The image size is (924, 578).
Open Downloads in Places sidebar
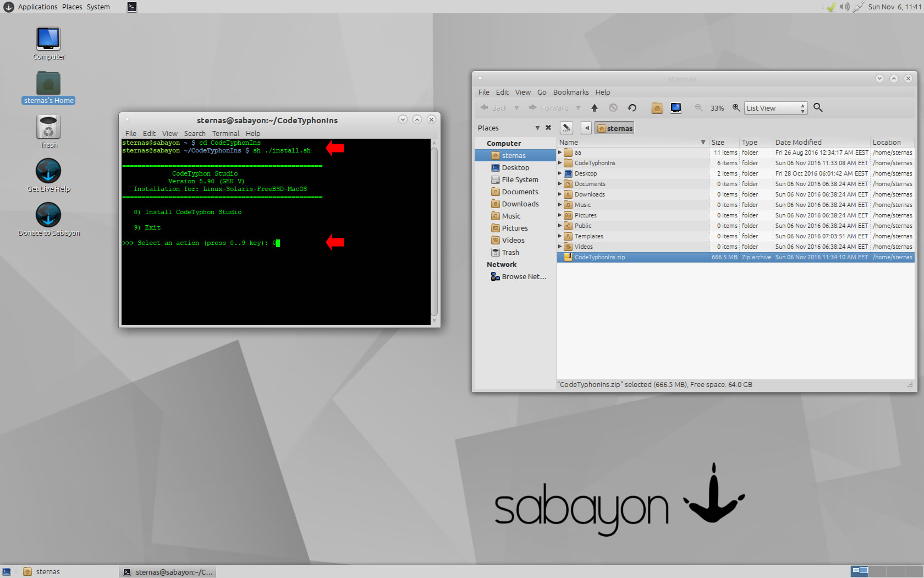[x=515, y=204]
